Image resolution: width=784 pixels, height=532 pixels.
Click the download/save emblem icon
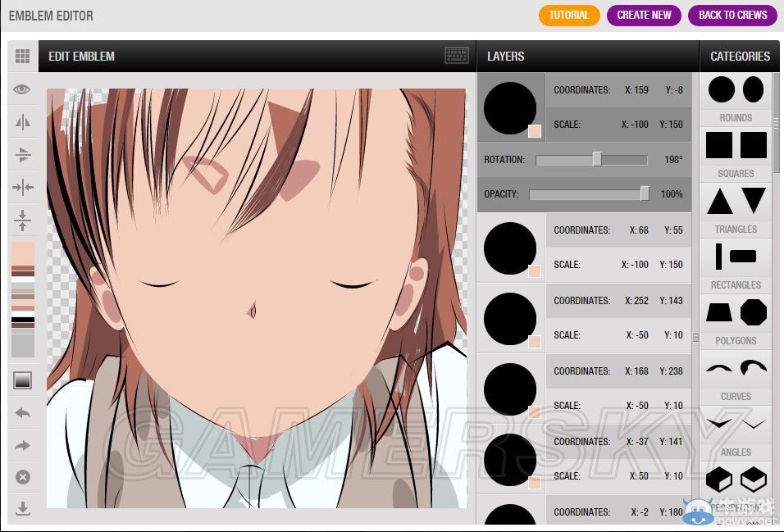point(22,509)
